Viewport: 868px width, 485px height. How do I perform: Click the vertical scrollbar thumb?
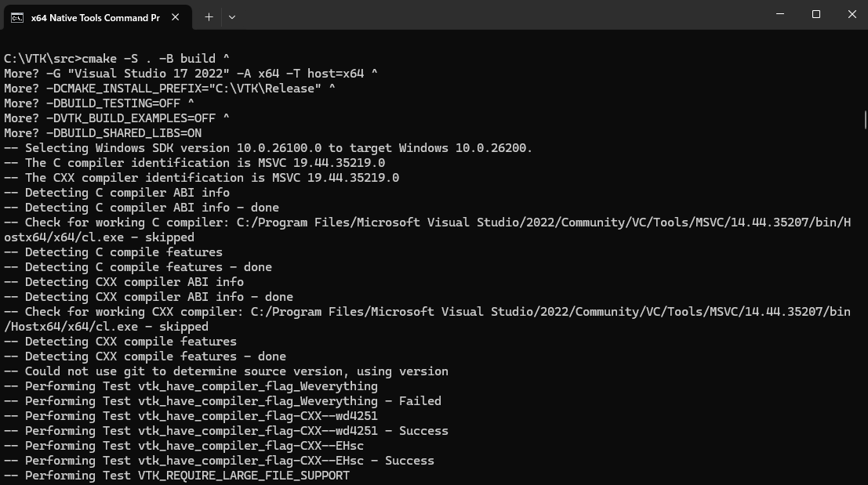point(865,119)
